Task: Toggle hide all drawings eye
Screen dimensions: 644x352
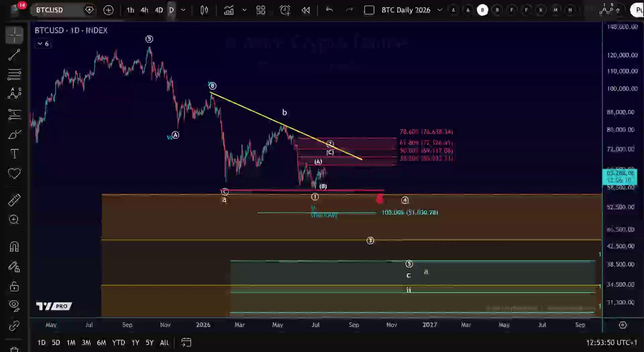Action: pyautogui.click(x=14, y=305)
